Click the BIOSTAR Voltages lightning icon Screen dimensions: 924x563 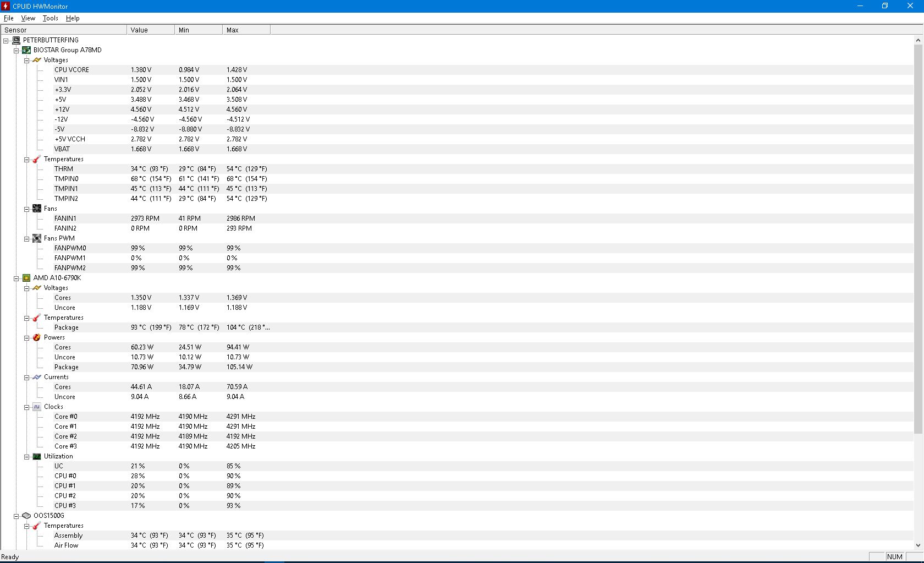(x=37, y=60)
